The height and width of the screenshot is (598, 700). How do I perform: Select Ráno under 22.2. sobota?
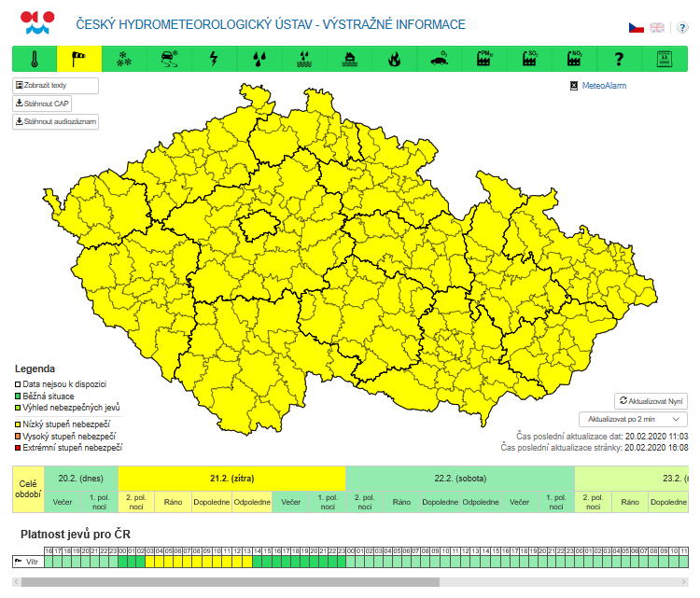point(401,502)
